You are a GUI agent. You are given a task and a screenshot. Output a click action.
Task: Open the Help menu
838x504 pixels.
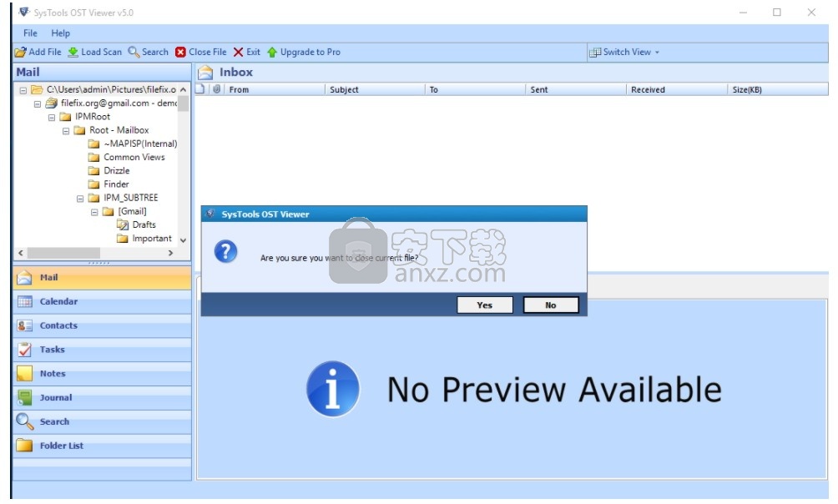click(60, 33)
